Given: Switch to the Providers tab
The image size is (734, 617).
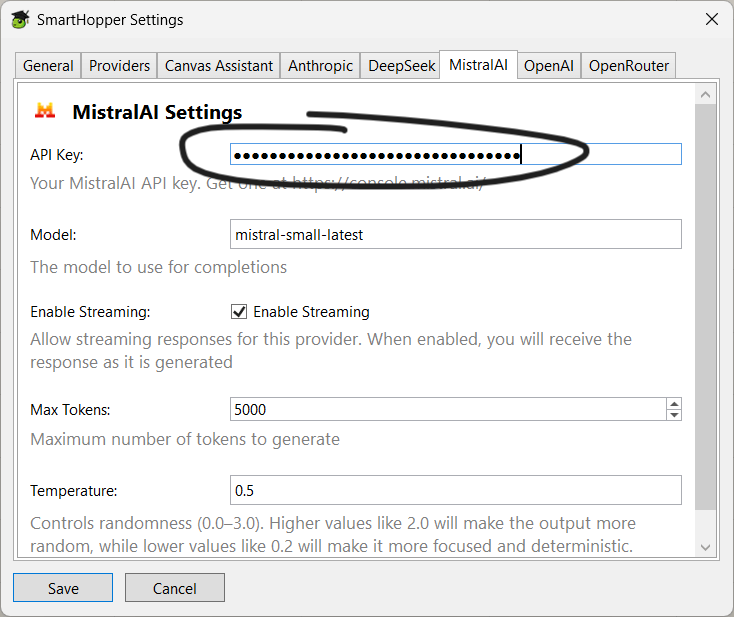Looking at the screenshot, I should click(119, 66).
